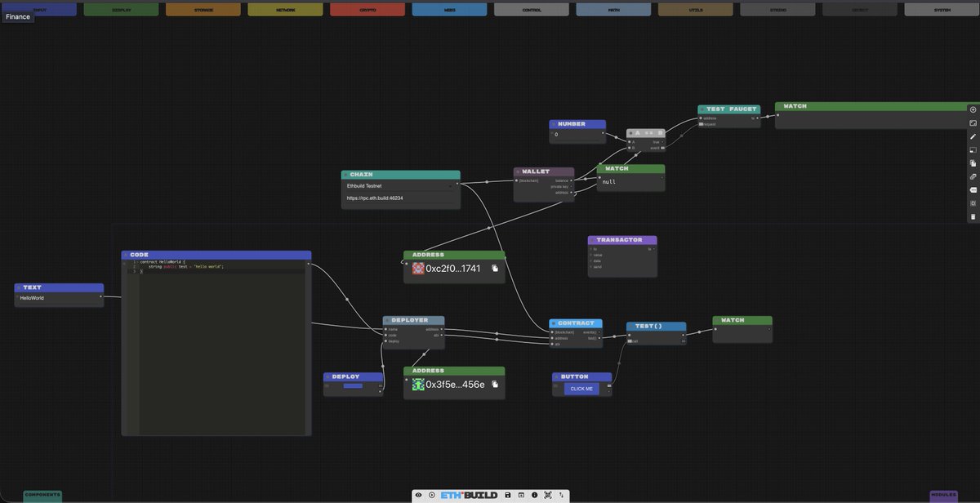The width and height of the screenshot is (980, 503).
Task: Click the blockie avatar of address 0xc2f0...1741
Action: [x=418, y=268]
